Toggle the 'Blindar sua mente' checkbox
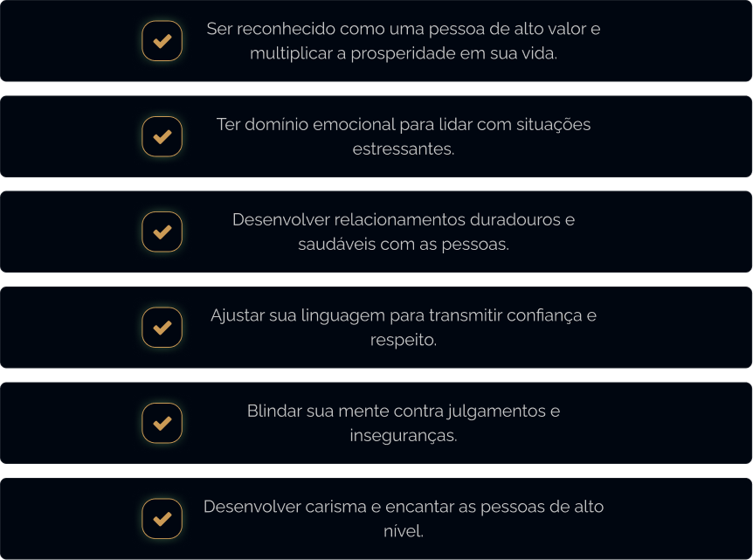This screenshot has width=753, height=560. point(162,423)
